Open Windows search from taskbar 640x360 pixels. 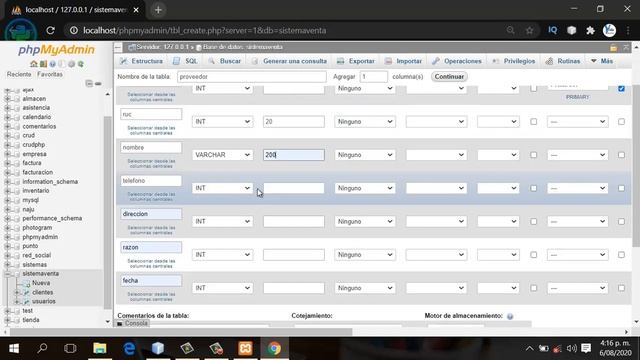(x=42, y=348)
